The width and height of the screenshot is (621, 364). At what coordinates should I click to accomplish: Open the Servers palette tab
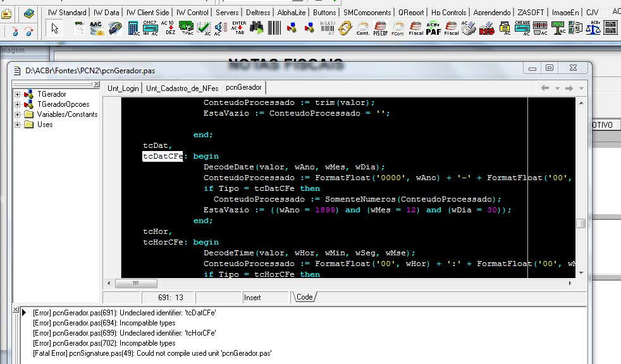tap(227, 12)
